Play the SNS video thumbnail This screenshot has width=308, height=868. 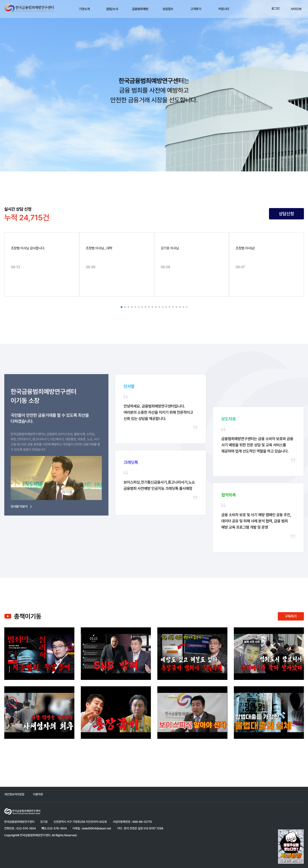click(x=116, y=653)
